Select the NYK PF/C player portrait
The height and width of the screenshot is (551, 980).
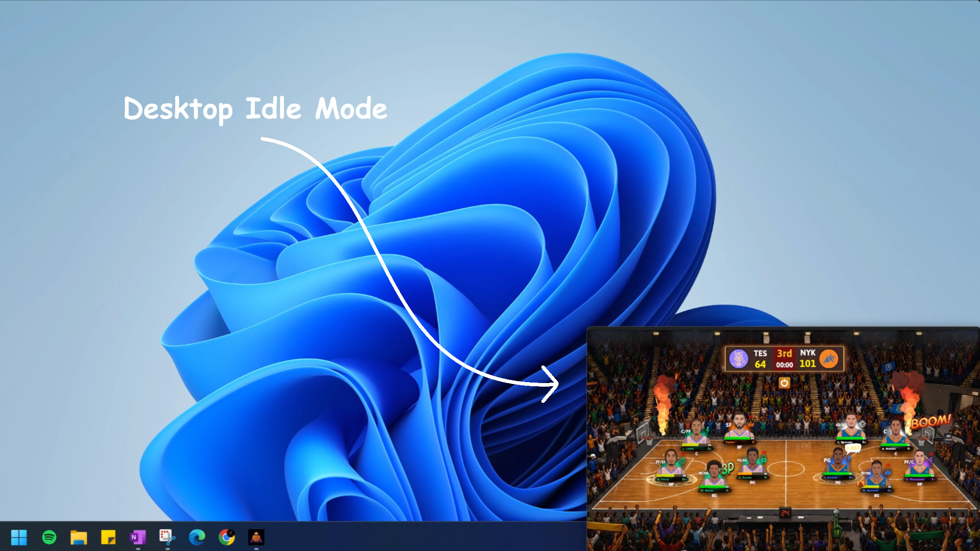click(x=919, y=462)
